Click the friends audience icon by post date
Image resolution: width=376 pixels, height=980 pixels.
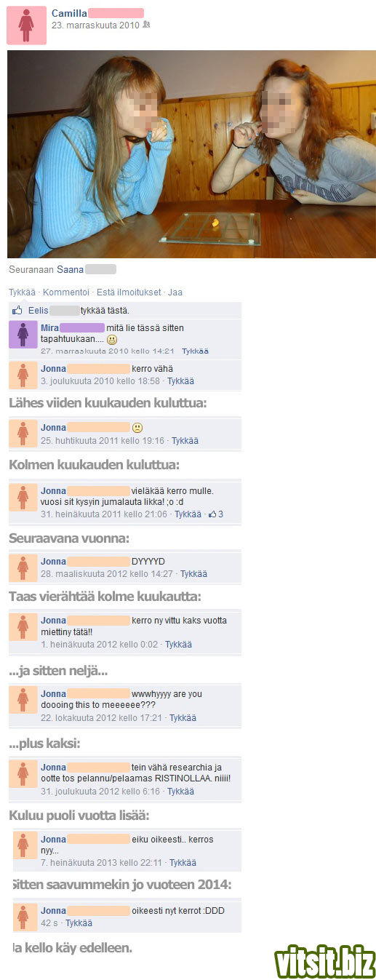pos(147,25)
